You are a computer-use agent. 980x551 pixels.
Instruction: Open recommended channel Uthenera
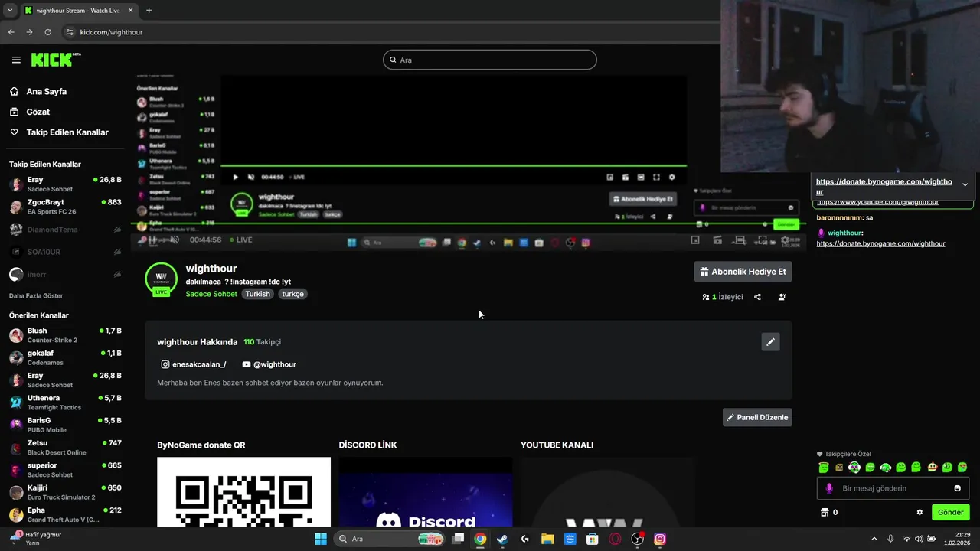pos(65,403)
